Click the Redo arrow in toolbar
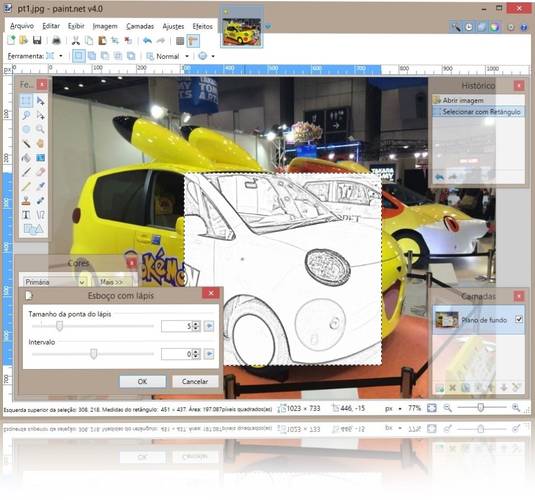This screenshot has width=535, height=500. point(160,41)
